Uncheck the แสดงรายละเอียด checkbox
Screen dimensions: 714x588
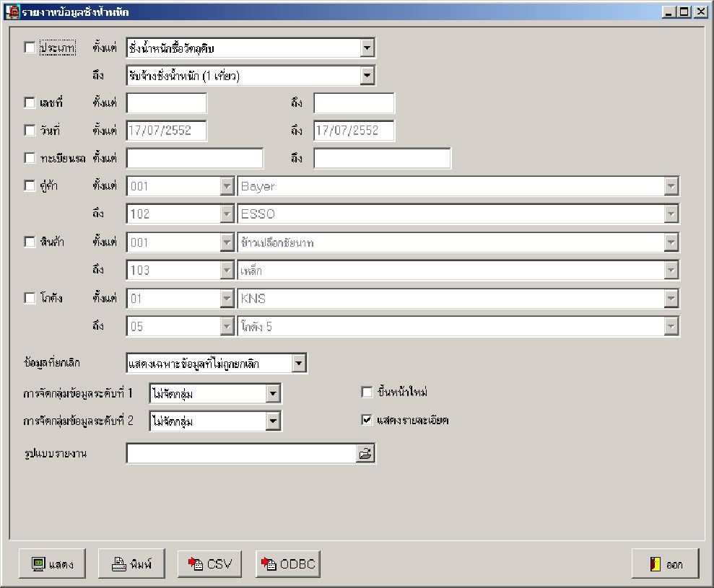point(367,420)
